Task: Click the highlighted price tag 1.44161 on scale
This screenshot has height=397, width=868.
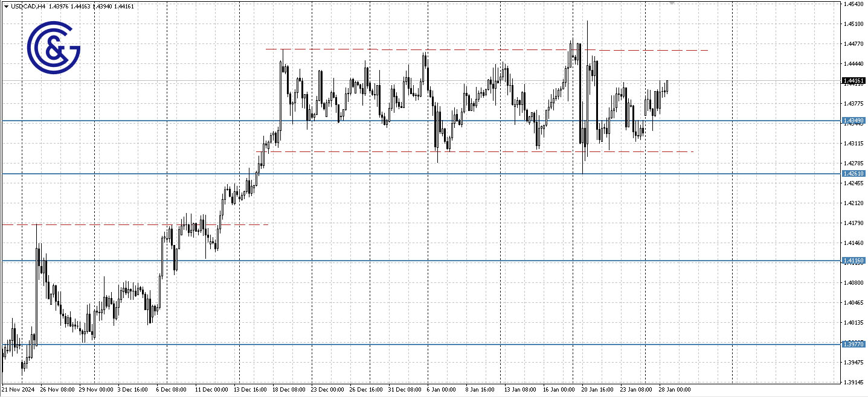Action: [854, 79]
